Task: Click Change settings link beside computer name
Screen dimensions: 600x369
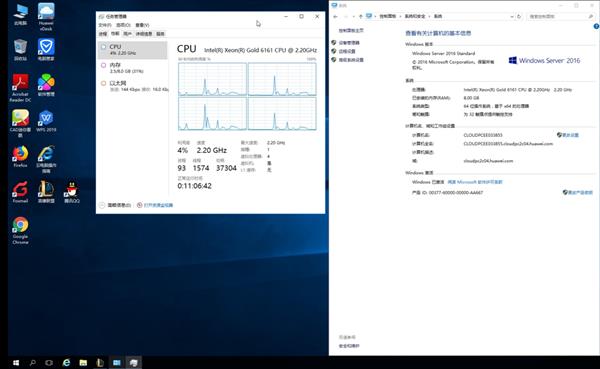Action: pos(571,135)
